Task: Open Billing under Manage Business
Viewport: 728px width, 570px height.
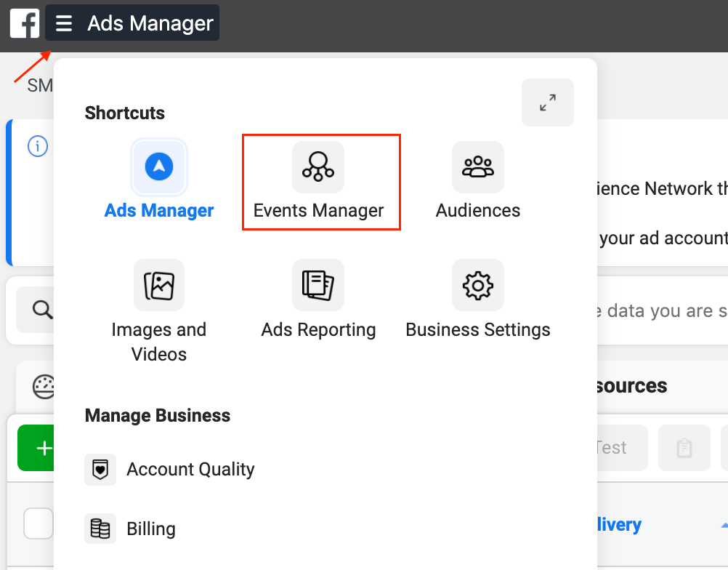Action: pos(131,529)
